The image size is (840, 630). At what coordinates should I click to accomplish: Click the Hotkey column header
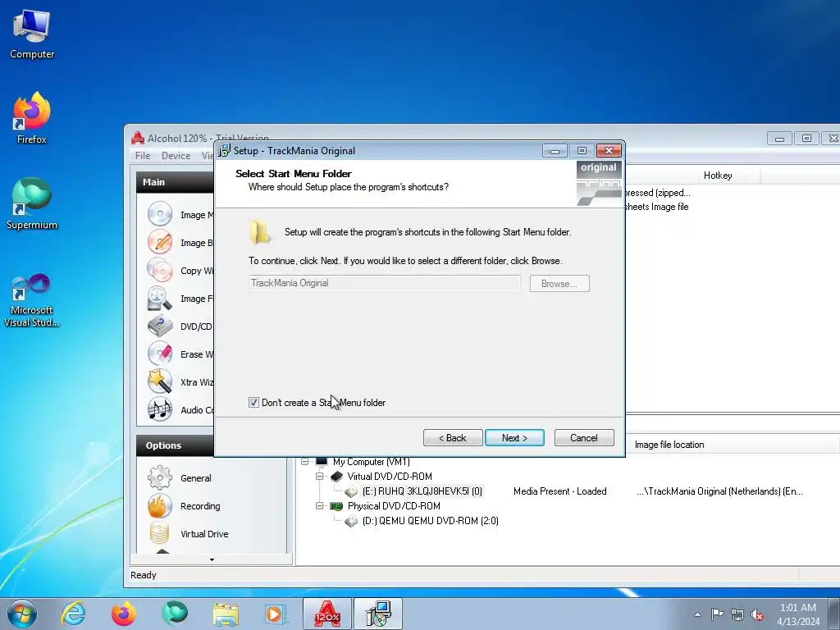pos(728,176)
